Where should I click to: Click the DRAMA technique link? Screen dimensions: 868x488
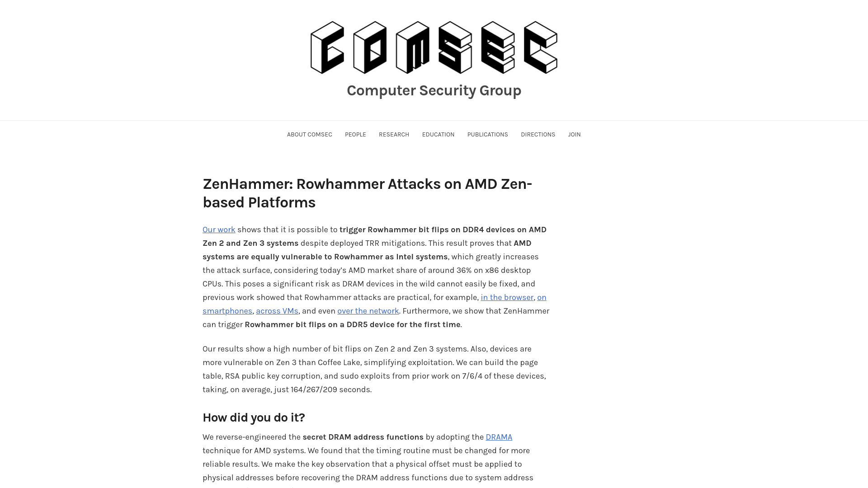499,437
